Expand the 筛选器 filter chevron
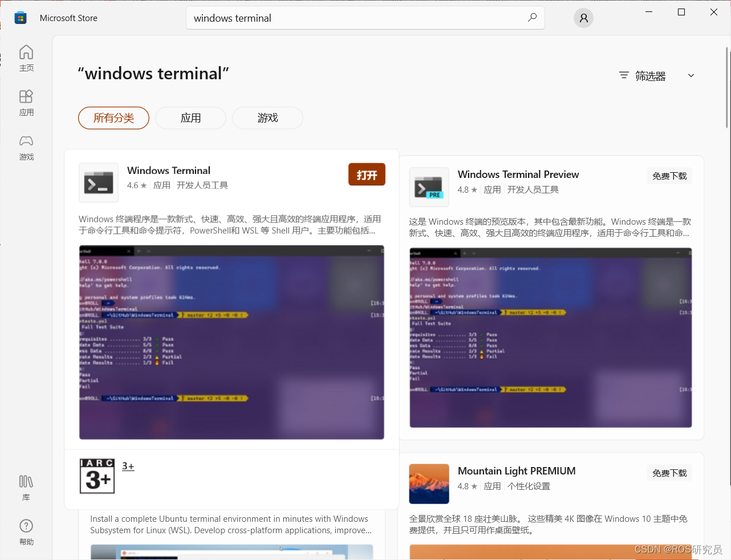731x560 pixels. point(691,75)
